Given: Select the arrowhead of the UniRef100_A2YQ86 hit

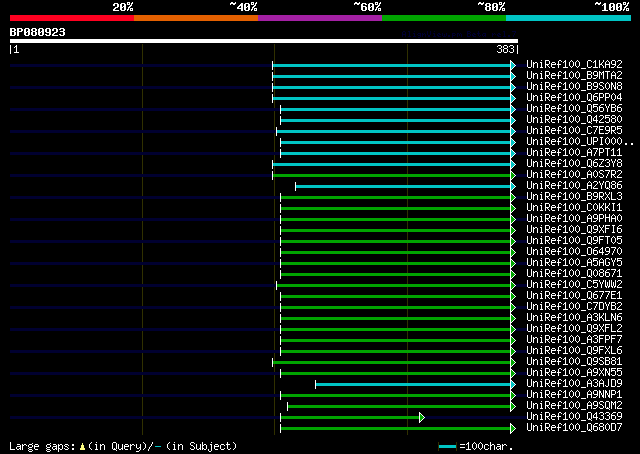Looking at the screenshot, I should point(513,187).
